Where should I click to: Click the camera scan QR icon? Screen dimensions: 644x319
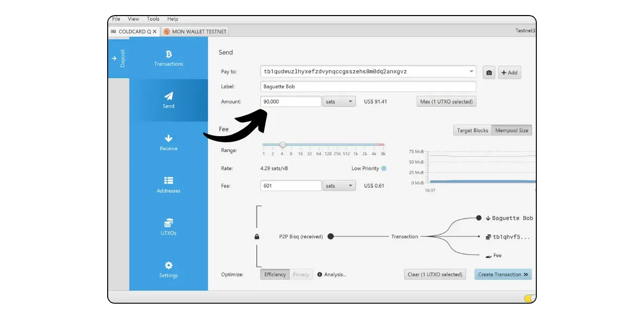[489, 72]
